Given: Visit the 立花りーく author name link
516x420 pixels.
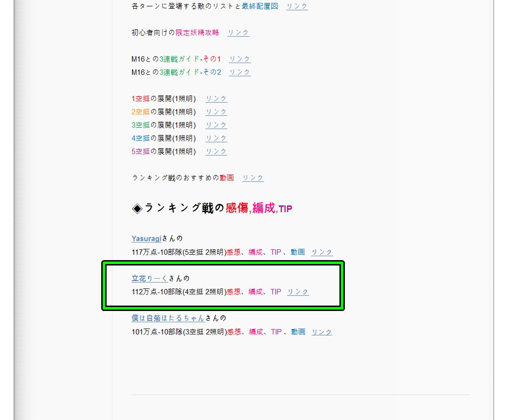Looking at the screenshot, I should point(150,278).
